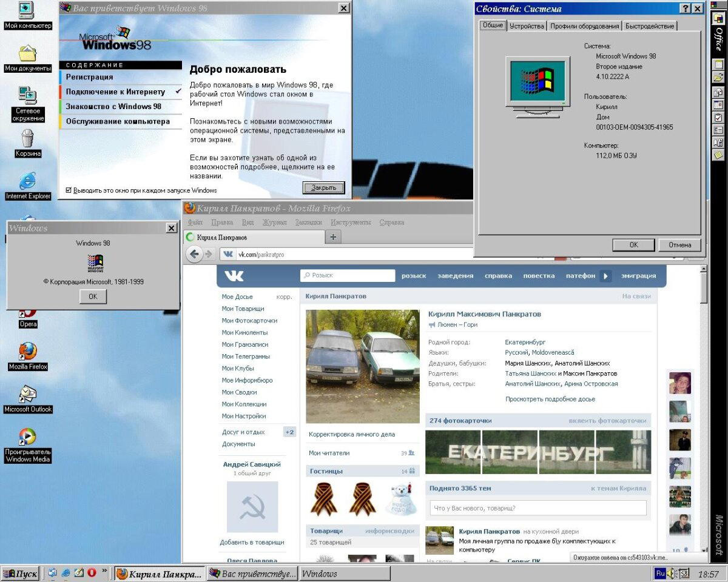Click the New Task Office bar icon
Screen dimensions: 728x582
pos(718,118)
